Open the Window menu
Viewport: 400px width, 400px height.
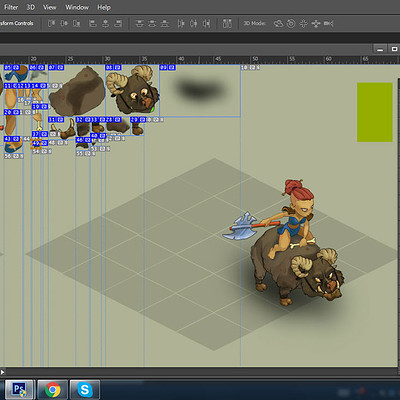(x=77, y=7)
